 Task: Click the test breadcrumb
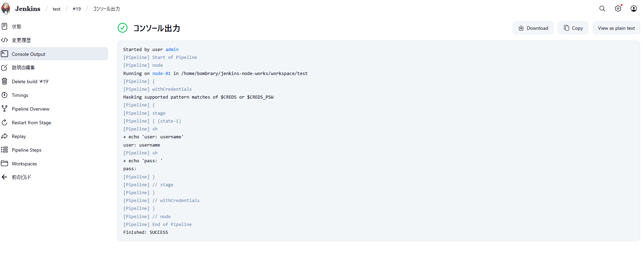pos(56,9)
